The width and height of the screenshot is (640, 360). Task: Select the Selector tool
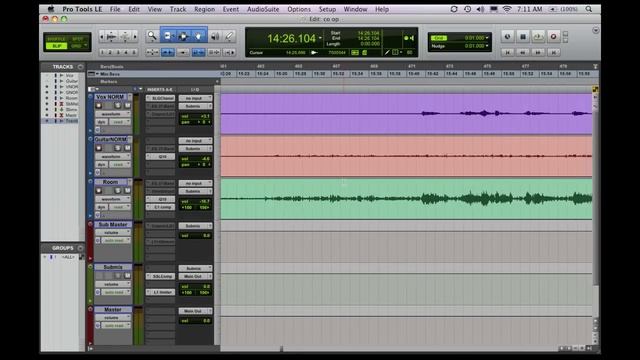[x=183, y=36]
